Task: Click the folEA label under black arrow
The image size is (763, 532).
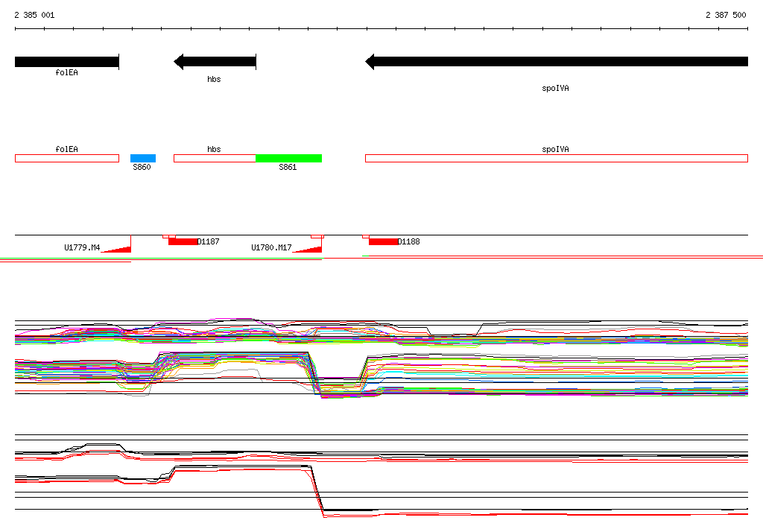Action: pos(66,72)
